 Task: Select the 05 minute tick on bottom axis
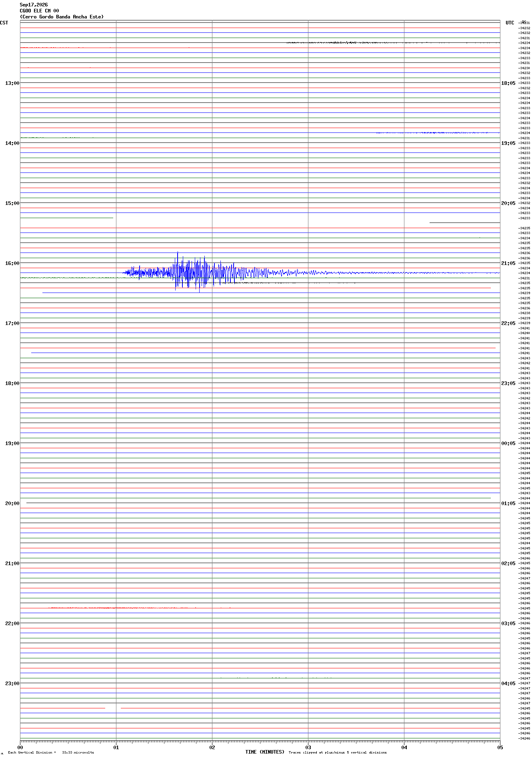pyautogui.click(x=500, y=747)
